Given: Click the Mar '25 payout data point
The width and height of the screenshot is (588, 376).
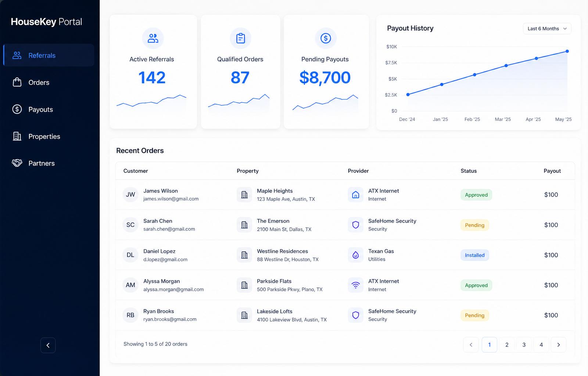Looking at the screenshot, I should (506, 66).
